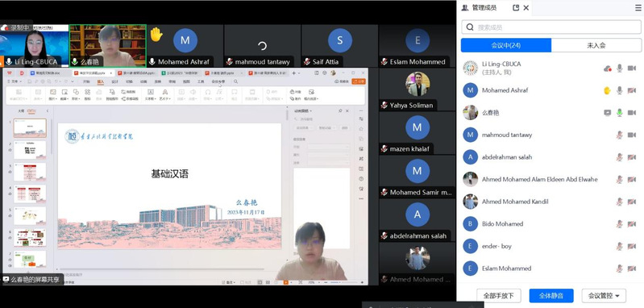
Task: Switch to the 未入会 tab
Action: tap(596, 45)
